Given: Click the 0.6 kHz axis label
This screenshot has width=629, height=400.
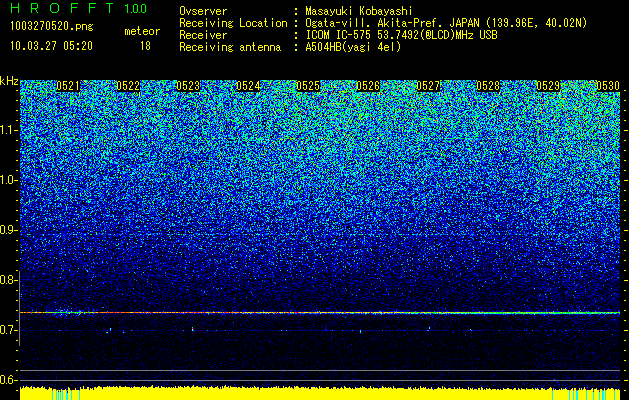Looking at the screenshot, I should 8,380.
